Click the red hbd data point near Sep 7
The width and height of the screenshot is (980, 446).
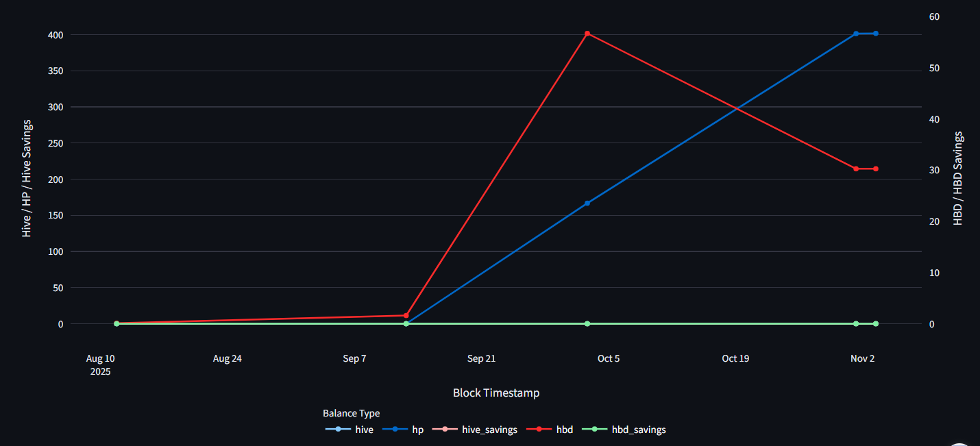(x=405, y=315)
